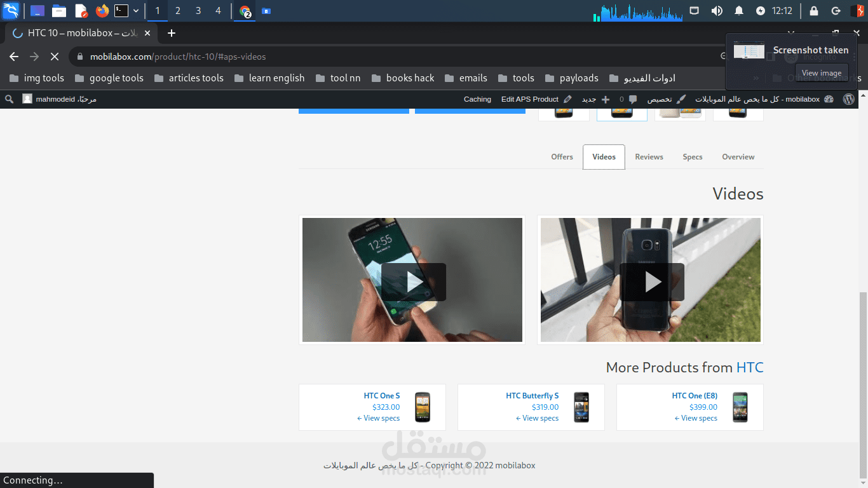Click the log out panel icon
This screenshot has width=868, height=488.
[x=836, y=11]
